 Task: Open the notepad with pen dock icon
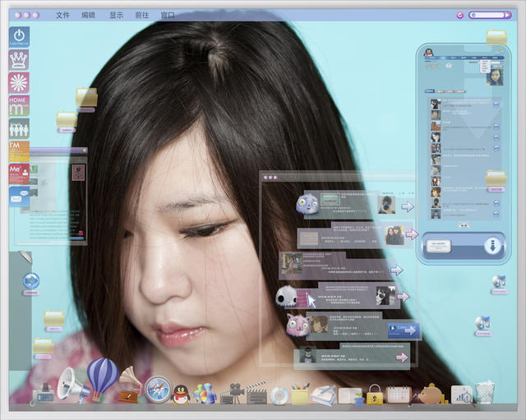(324, 395)
